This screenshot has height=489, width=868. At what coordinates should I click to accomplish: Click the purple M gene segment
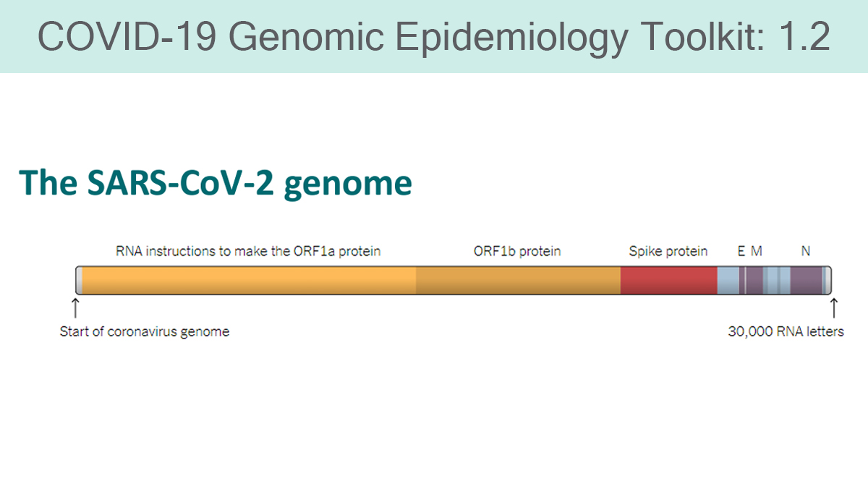[x=754, y=280]
